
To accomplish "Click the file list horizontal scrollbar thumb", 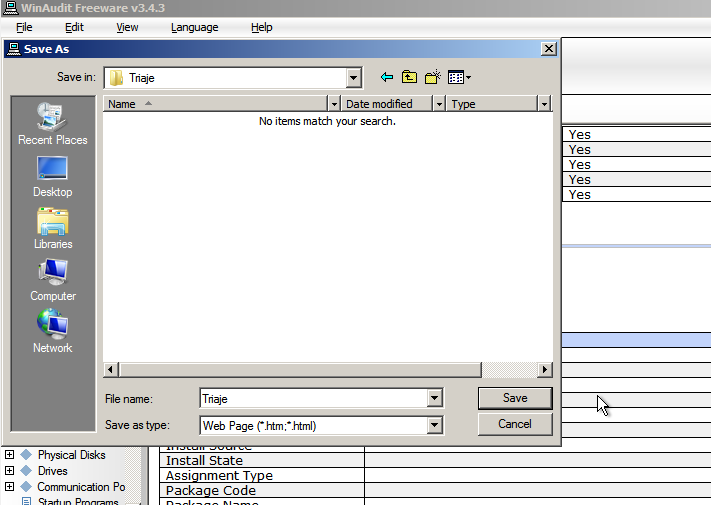I will pos(300,369).
